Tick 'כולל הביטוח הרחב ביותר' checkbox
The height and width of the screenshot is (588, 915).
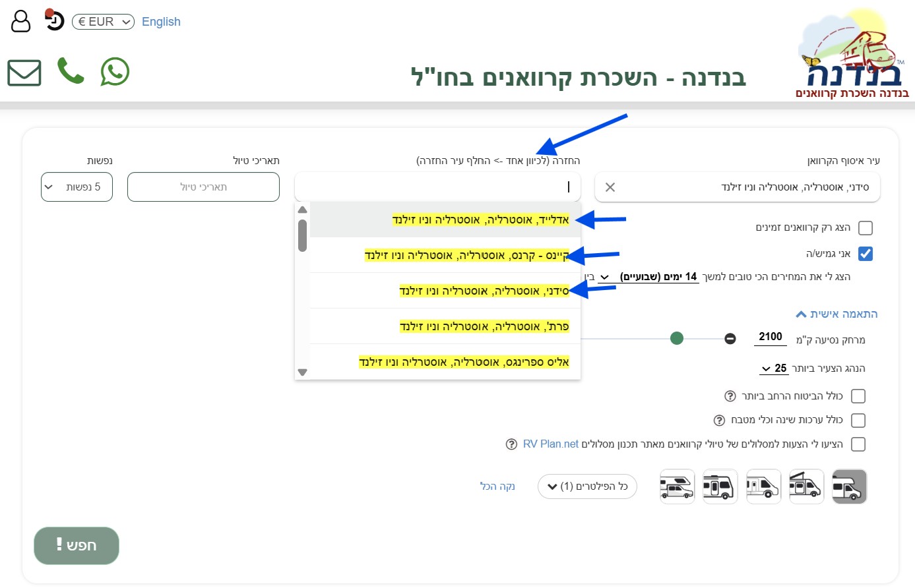point(858,396)
